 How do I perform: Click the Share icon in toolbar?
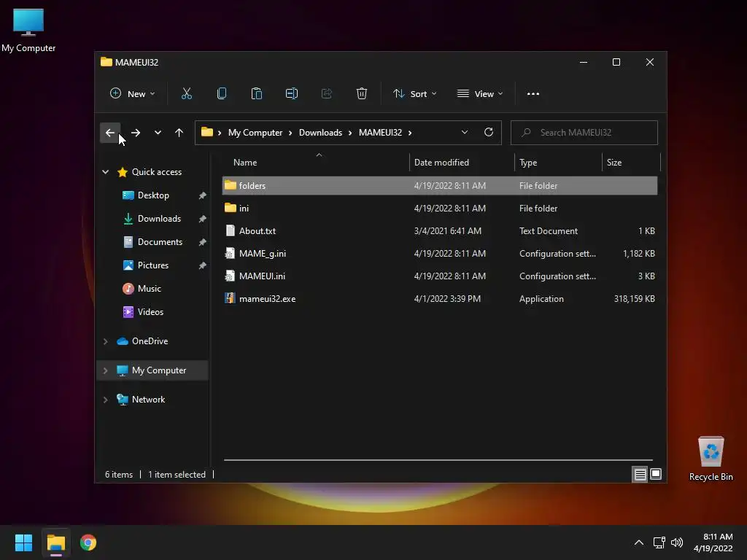point(326,94)
